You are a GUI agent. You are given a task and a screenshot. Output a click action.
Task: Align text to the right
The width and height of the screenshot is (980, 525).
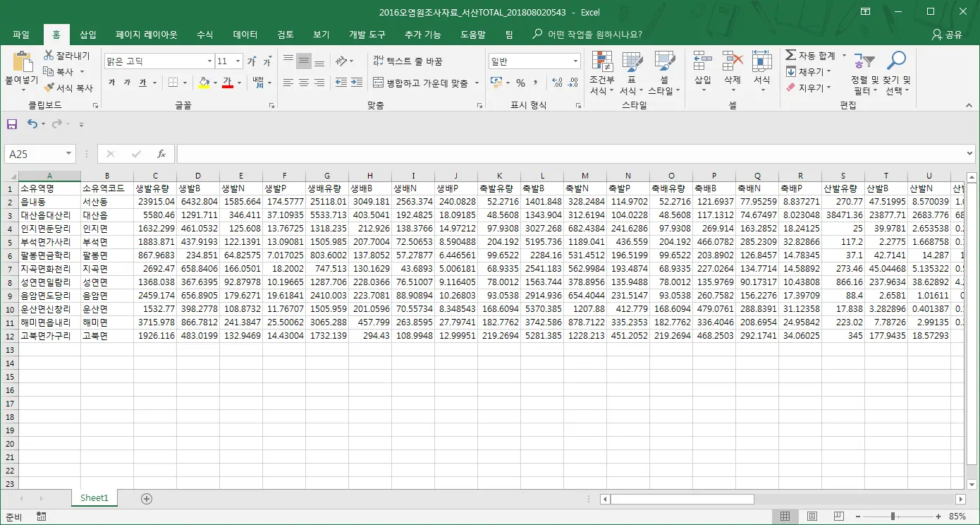(319, 83)
